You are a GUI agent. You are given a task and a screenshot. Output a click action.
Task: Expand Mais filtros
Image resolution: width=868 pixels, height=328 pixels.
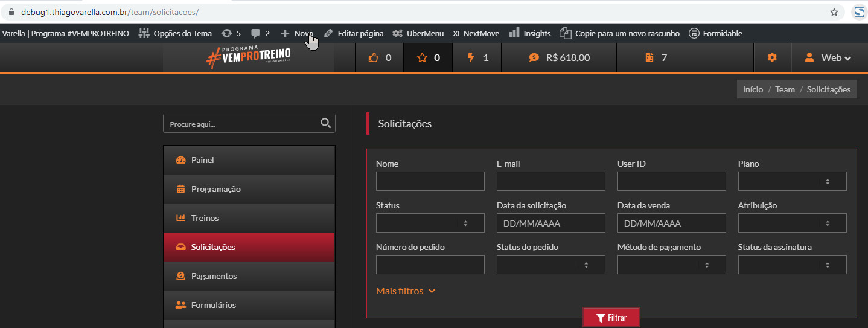pyautogui.click(x=406, y=291)
